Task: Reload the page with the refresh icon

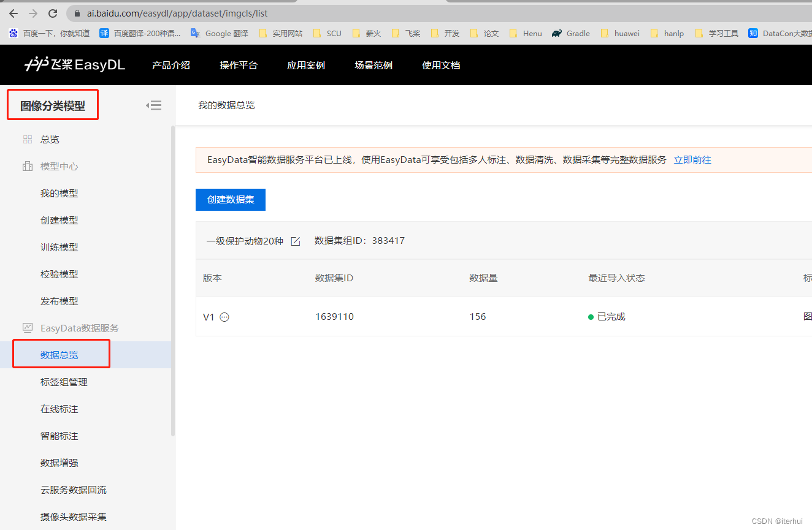Action: 53,13
